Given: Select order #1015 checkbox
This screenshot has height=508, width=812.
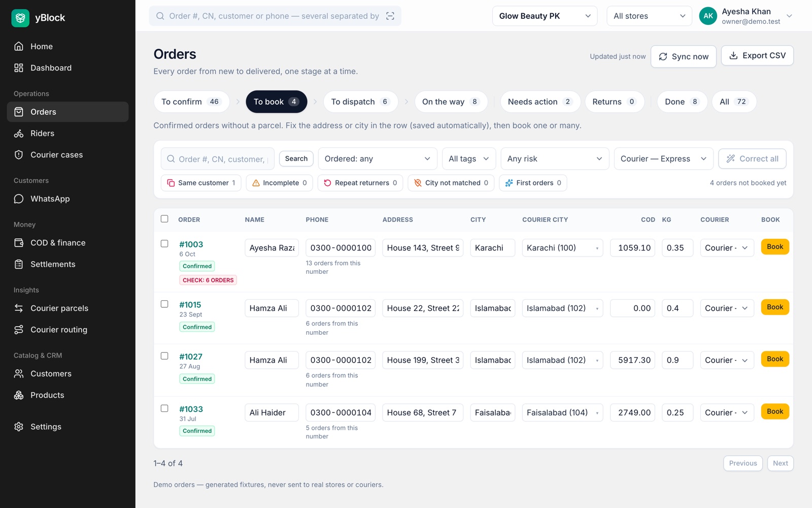Looking at the screenshot, I should [164, 304].
